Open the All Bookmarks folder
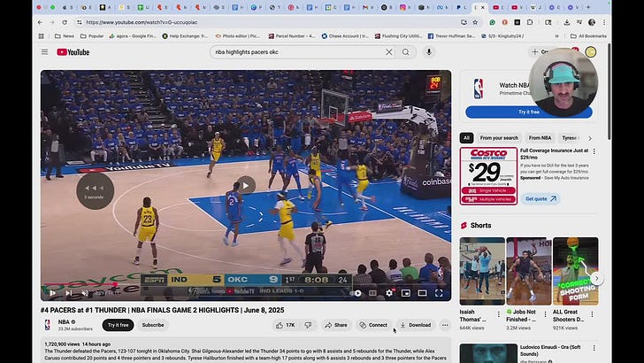 pos(588,36)
